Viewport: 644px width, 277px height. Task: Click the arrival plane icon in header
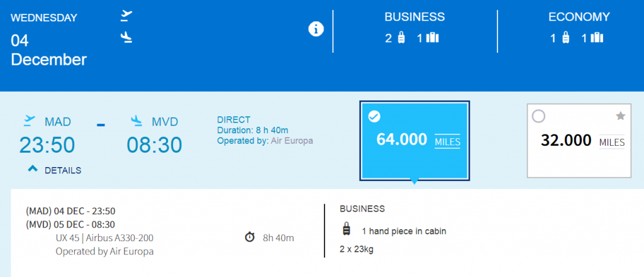pyautogui.click(x=126, y=38)
